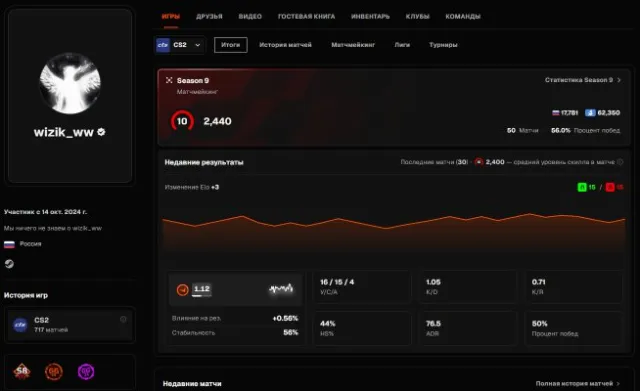The width and height of the screenshot is (640, 391).
Task: Open the ВИДЕО tab
Action: [x=250, y=16]
